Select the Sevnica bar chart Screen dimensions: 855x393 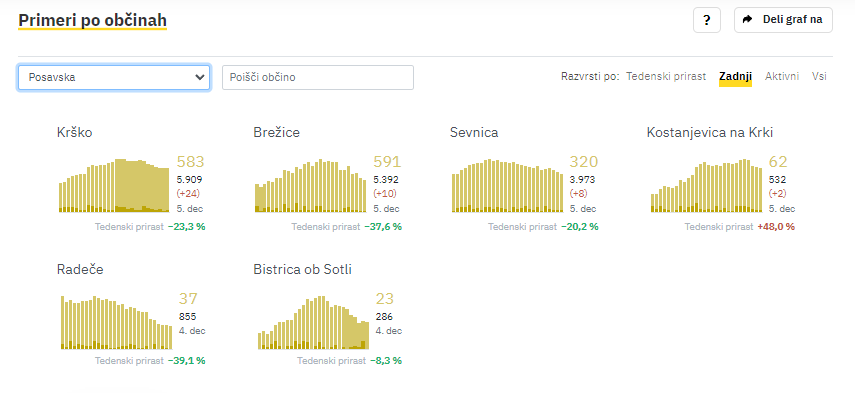[508, 185]
